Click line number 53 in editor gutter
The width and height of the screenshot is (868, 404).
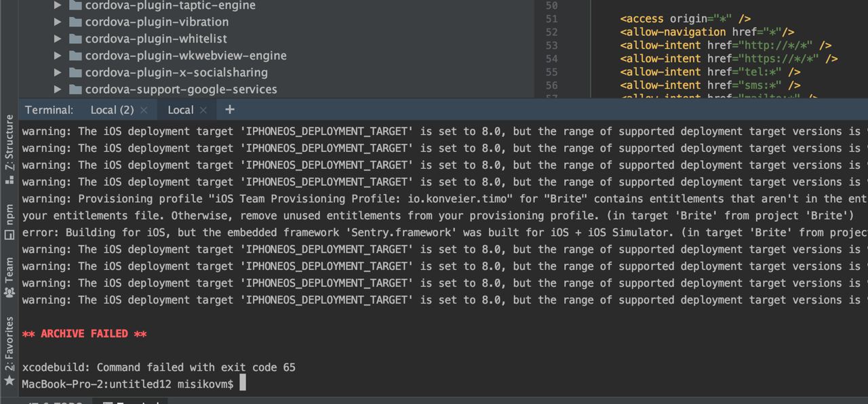(x=551, y=45)
